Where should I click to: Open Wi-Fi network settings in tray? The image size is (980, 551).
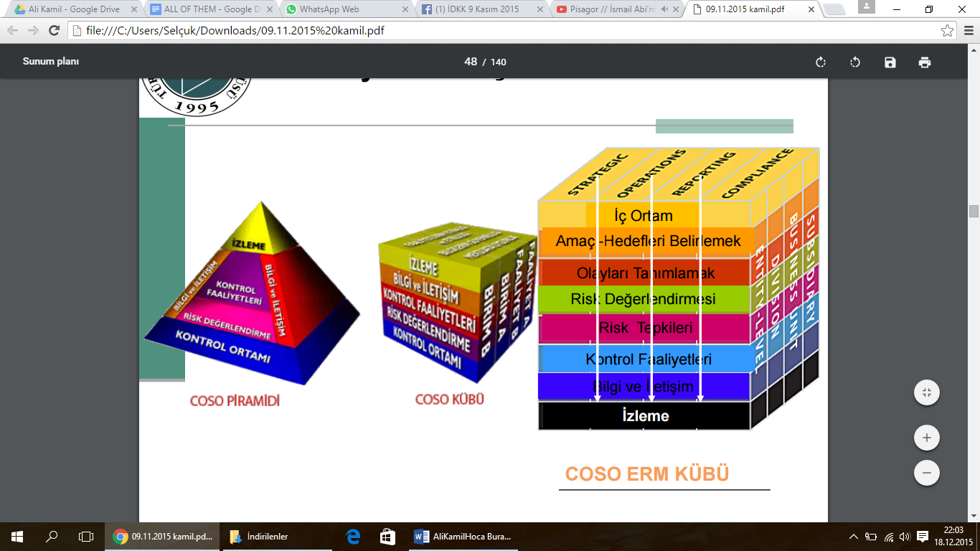[x=889, y=536]
